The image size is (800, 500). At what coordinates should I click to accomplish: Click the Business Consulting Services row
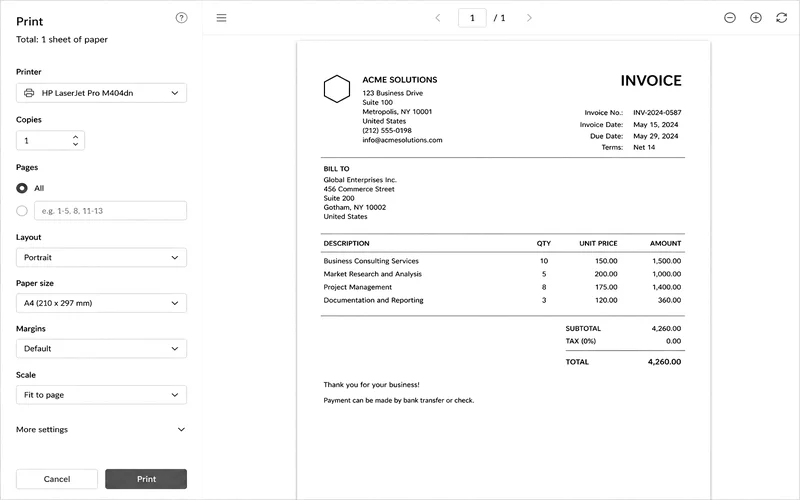pyautogui.click(x=503, y=261)
